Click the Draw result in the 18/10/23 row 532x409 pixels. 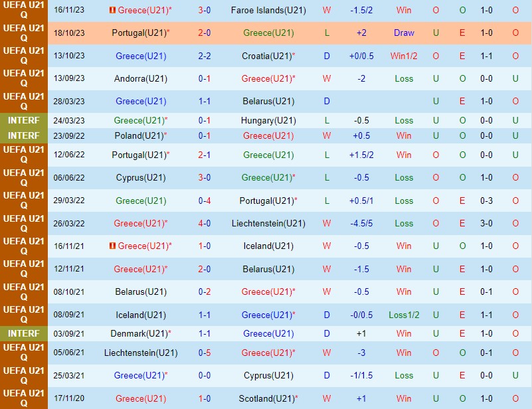404,33
